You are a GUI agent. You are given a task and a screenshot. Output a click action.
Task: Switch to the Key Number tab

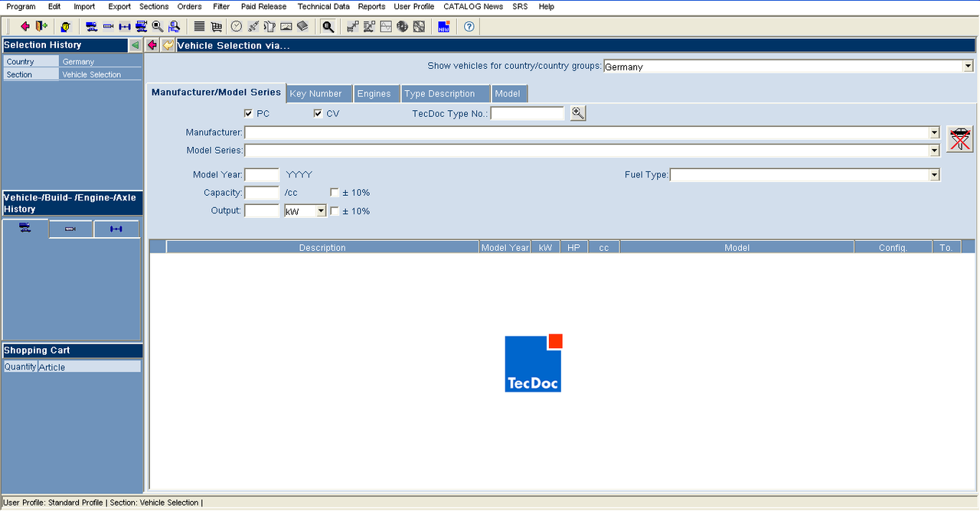tap(319, 93)
